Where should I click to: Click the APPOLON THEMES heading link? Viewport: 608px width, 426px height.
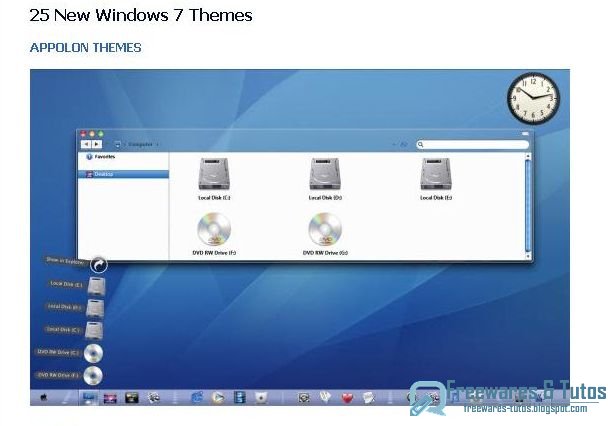point(86,48)
